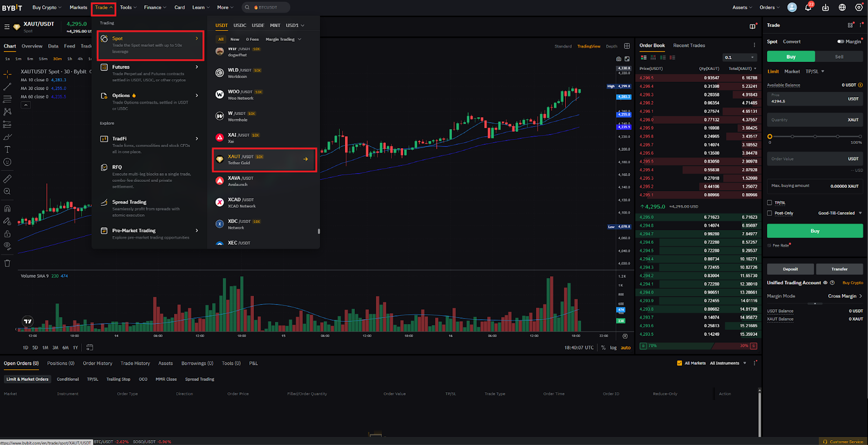Select Spread Trading from Trade menu

click(x=150, y=208)
